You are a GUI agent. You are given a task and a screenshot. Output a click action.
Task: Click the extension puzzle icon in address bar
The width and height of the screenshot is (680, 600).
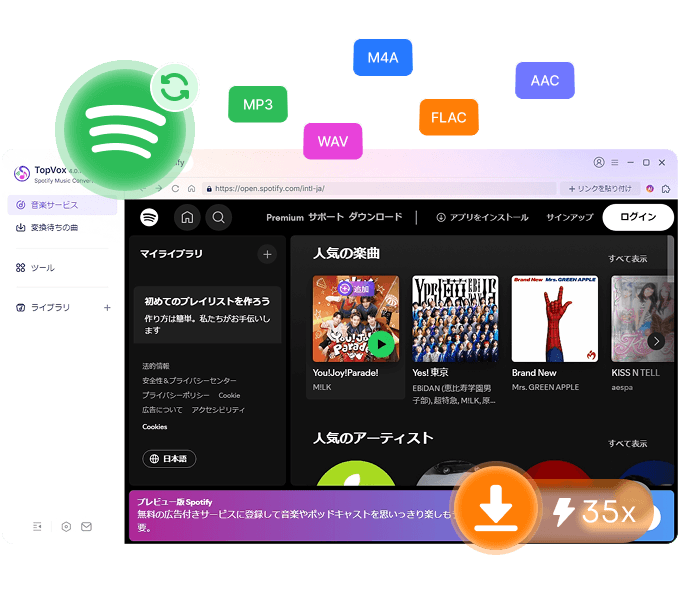(x=666, y=188)
